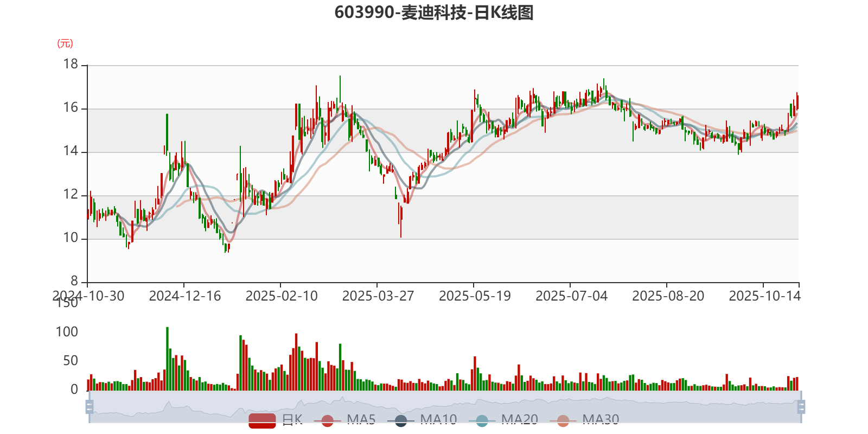Show or hide the MA20 series
868x434 pixels.
coord(503,420)
